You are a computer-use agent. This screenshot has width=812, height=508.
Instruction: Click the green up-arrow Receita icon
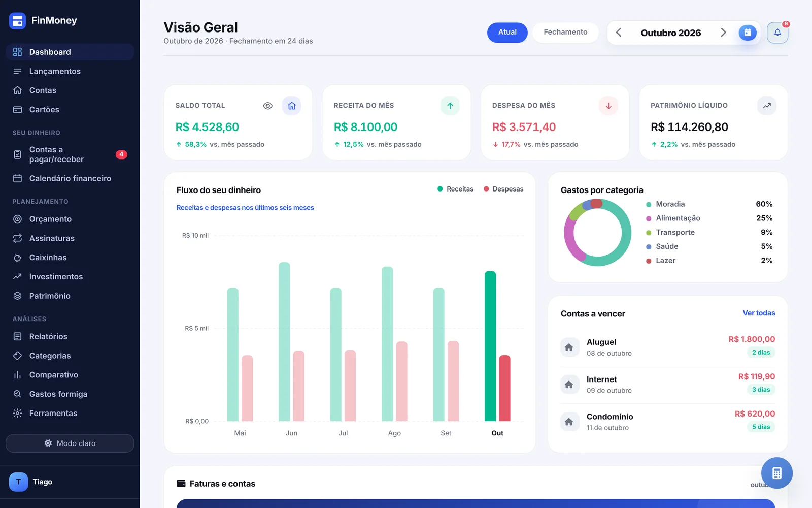coord(450,106)
